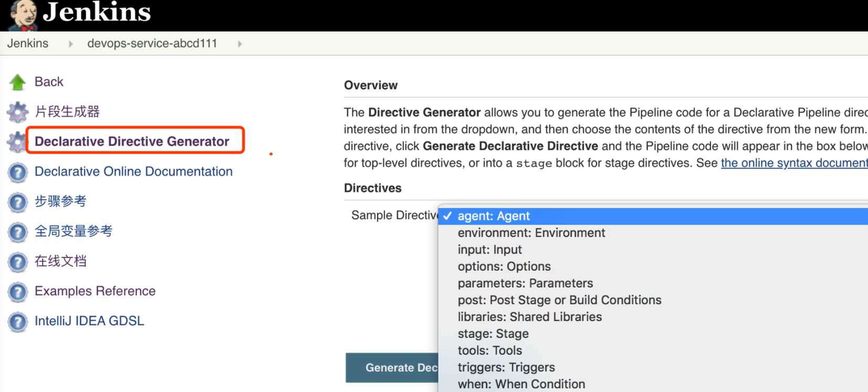
Task: Choose 'post: Post Stage or Build Conditions'
Action: (x=653, y=300)
